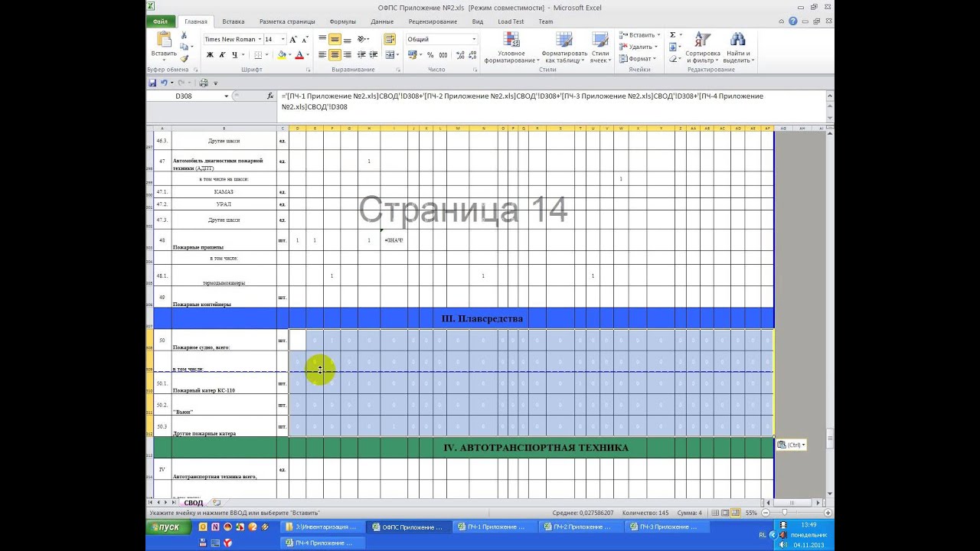This screenshot has width=980, height=551.
Task: Click align text right icon
Action: [x=347, y=55]
